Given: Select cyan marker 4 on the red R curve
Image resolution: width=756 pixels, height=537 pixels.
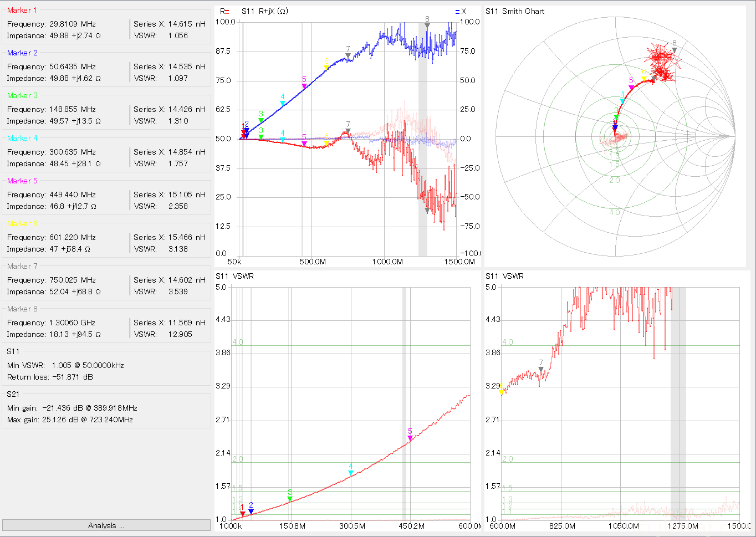Looking at the screenshot, I should tap(283, 140).
